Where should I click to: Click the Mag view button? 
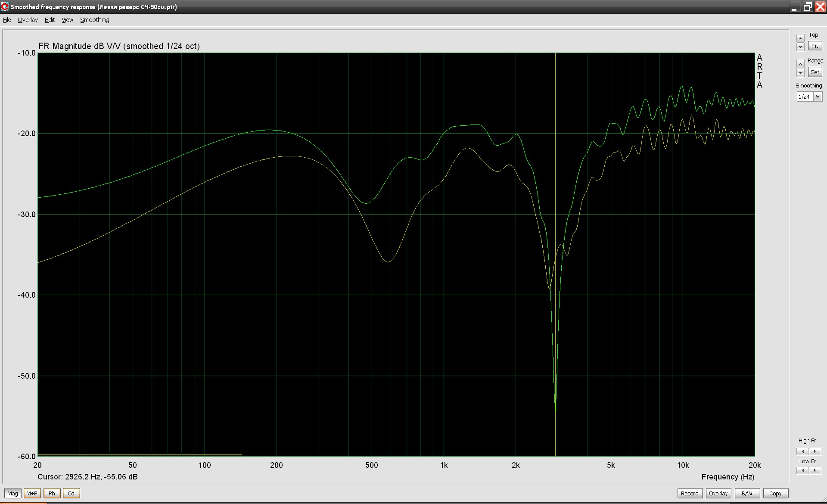coord(12,493)
